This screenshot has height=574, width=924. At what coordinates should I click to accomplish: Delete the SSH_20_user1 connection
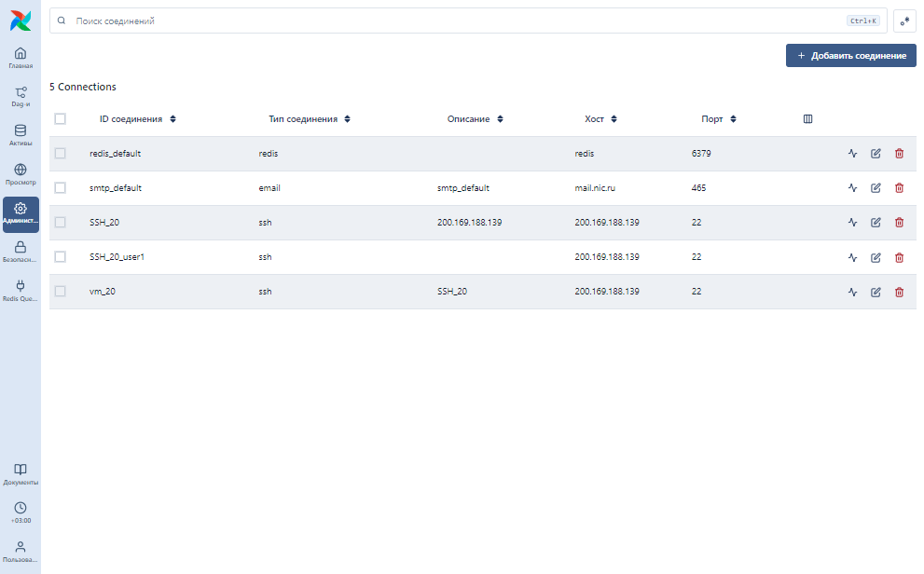[x=899, y=257]
